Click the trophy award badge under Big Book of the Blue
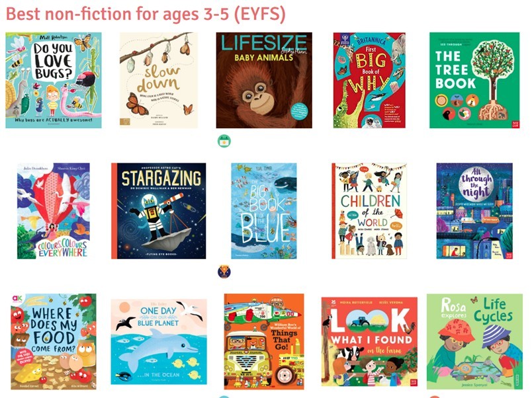 (x=224, y=272)
